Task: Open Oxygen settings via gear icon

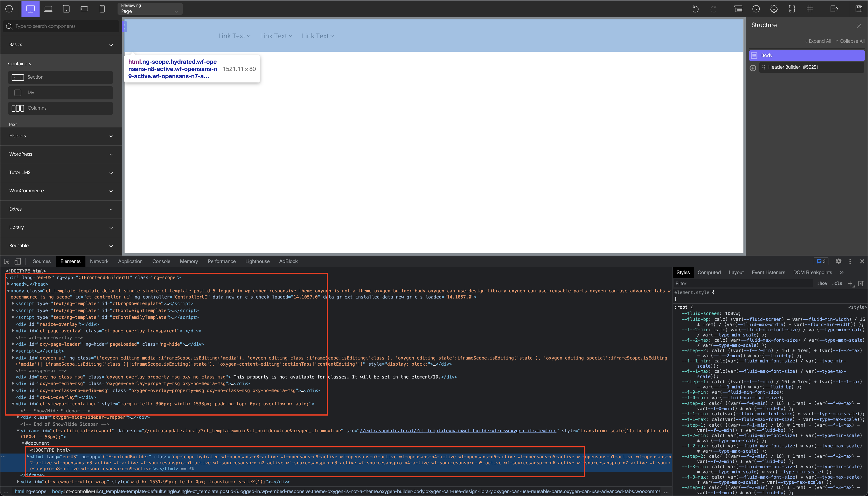Action: 774,9
